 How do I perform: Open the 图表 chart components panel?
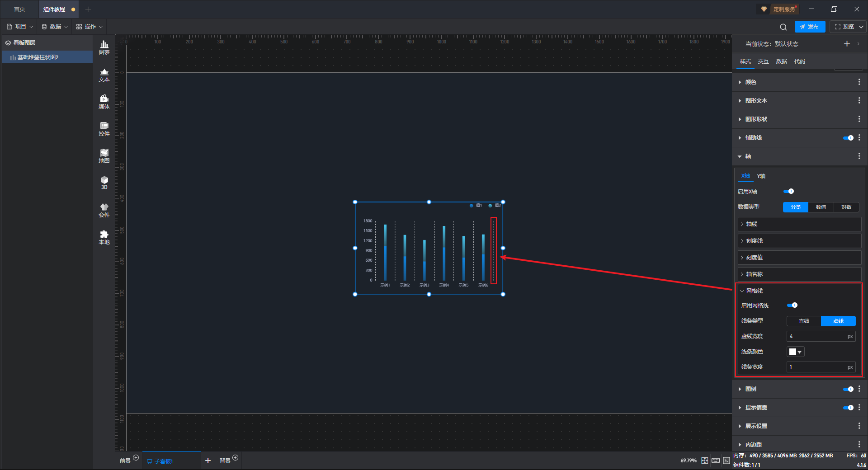104,47
